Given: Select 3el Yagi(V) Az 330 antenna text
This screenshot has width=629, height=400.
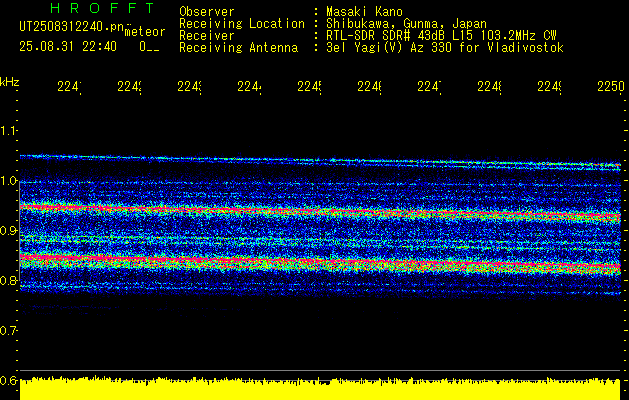Looking at the screenshot, I should [x=445, y=48].
